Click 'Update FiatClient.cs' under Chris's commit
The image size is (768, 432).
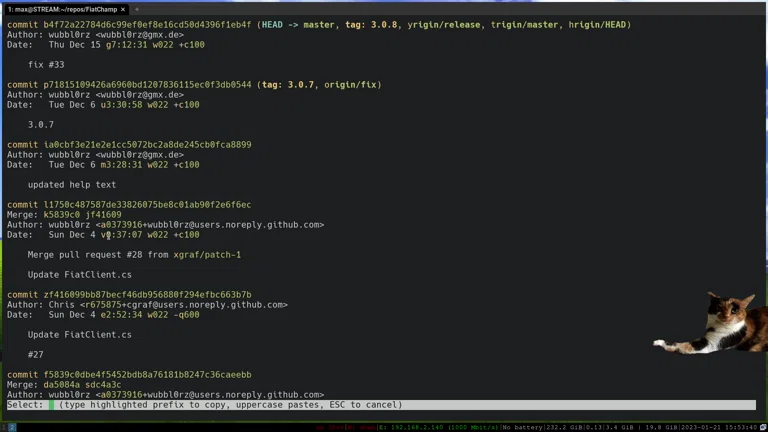[80, 335]
